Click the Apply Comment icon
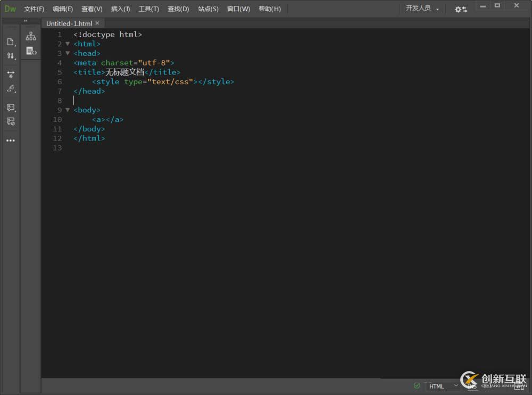The image size is (532, 395). pos(10,108)
